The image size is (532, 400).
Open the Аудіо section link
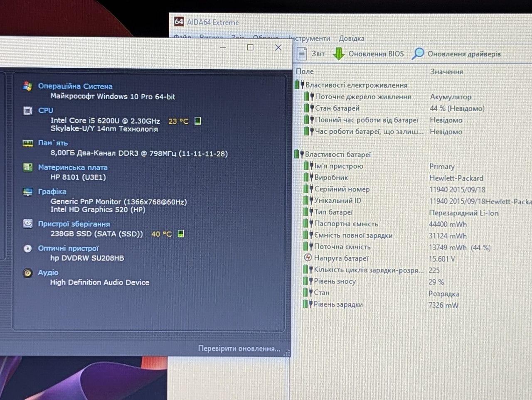48,272
